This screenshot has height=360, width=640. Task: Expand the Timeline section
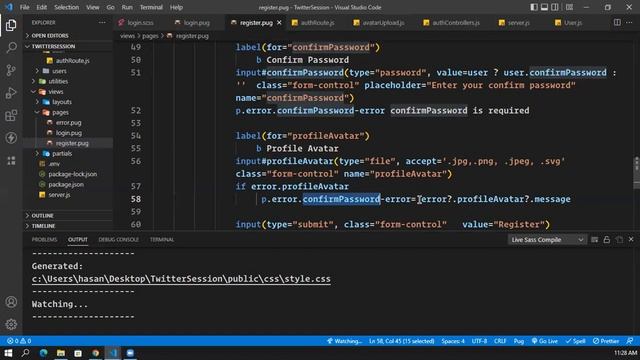pos(67,226)
